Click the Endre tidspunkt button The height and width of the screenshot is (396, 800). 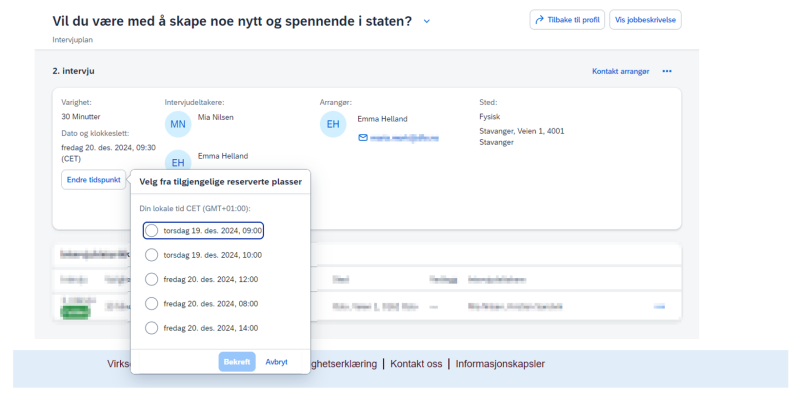pyautogui.click(x=93, y=180)
